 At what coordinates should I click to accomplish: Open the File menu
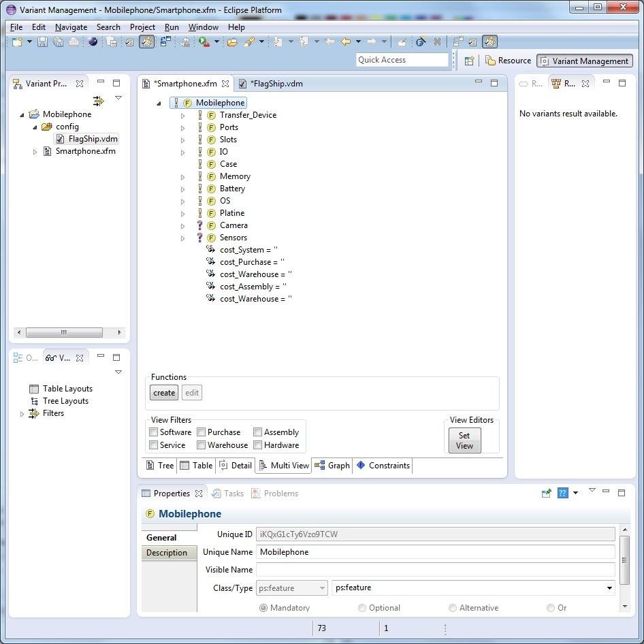16,27
